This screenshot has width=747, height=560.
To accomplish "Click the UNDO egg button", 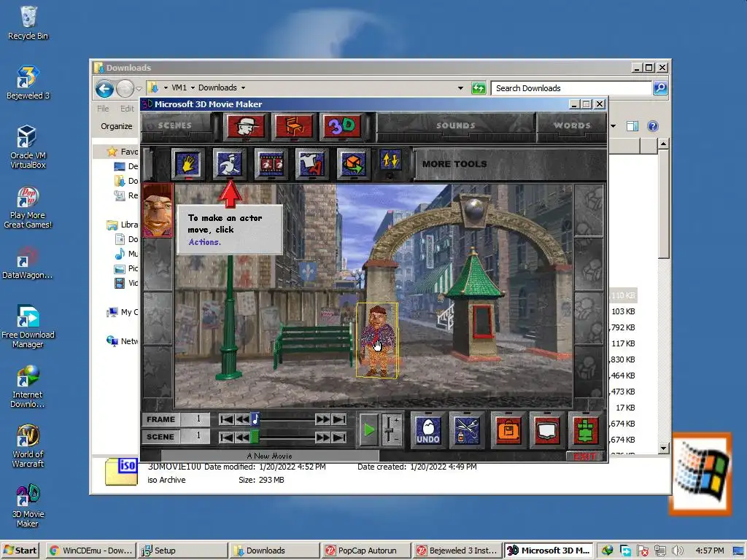I will click(x=427, y=430).
